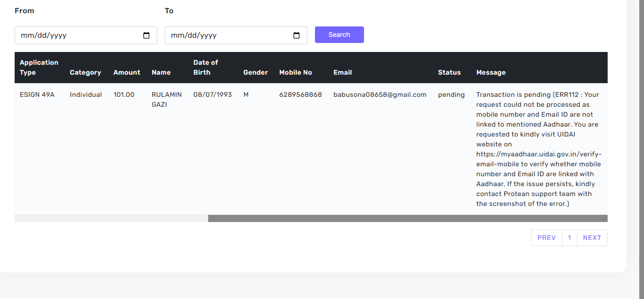Click the Date of Birth column header

[x=205, y=68]
